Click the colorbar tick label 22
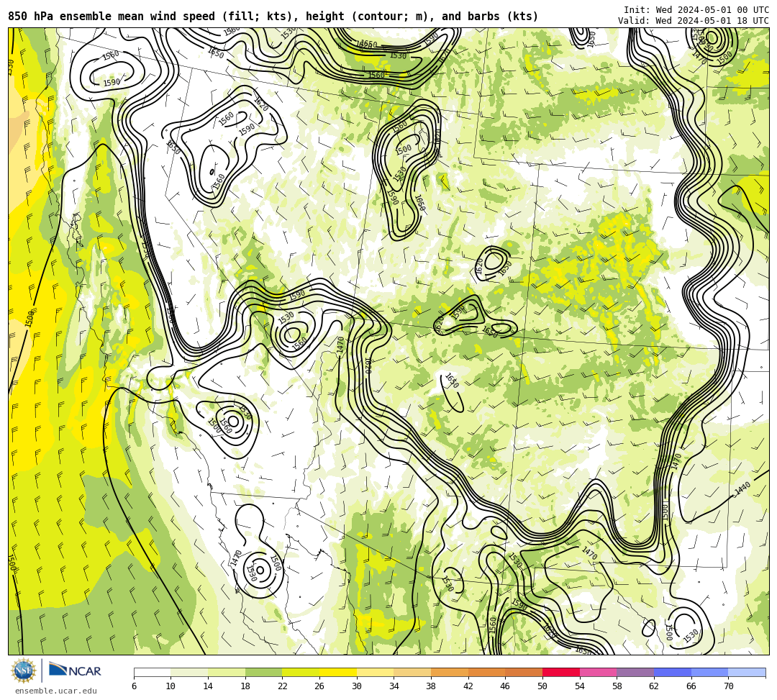 [283, 686]
